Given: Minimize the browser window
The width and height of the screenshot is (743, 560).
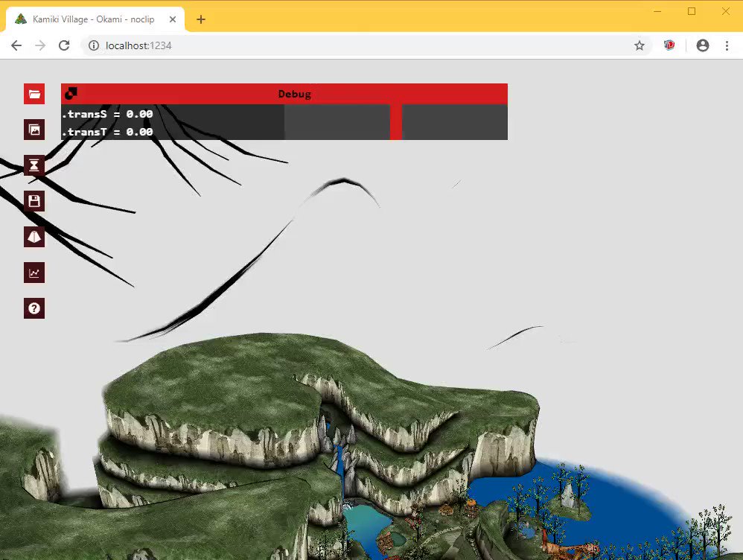Looking at the screenshot, I should (x=657, y=11).
